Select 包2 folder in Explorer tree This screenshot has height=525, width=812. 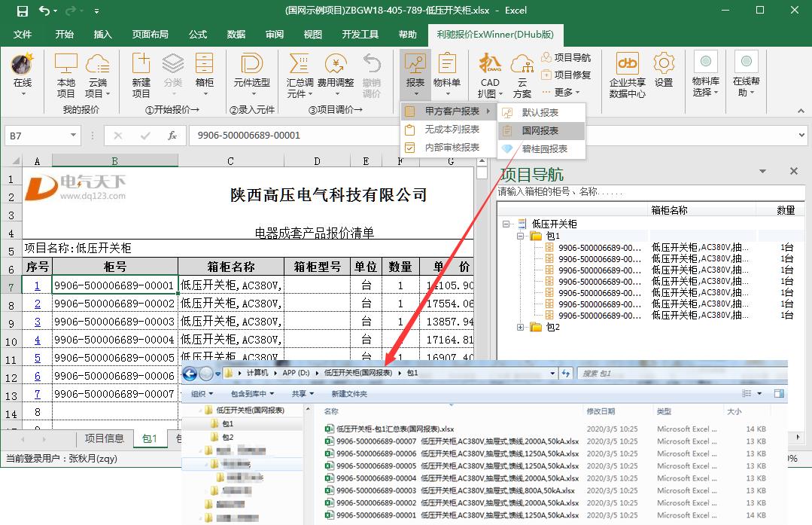coord(227,437)
